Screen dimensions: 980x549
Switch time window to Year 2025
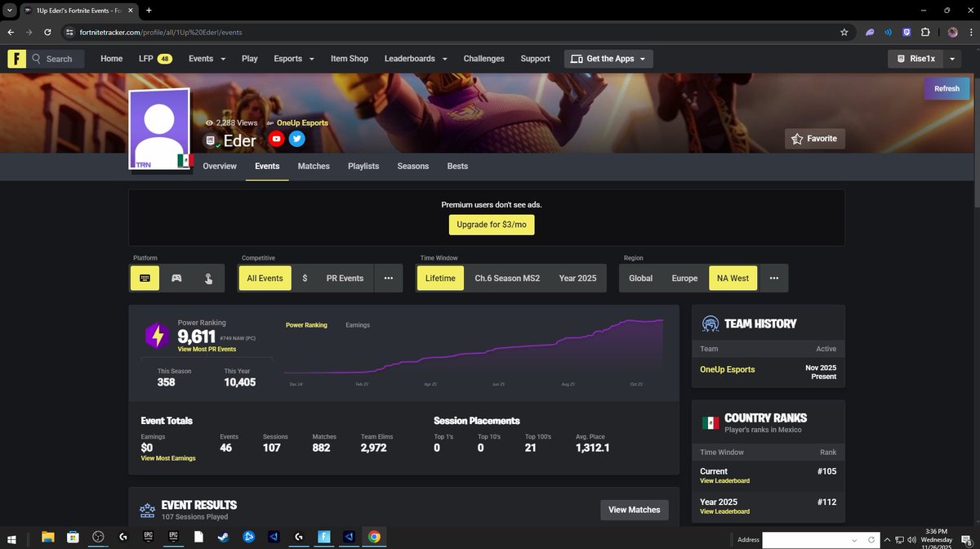click(x=577, y=278)
